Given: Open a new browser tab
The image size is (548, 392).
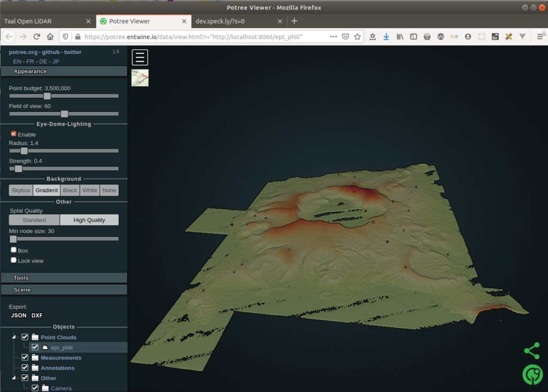Looking at the screenshot, I should 294,21.
